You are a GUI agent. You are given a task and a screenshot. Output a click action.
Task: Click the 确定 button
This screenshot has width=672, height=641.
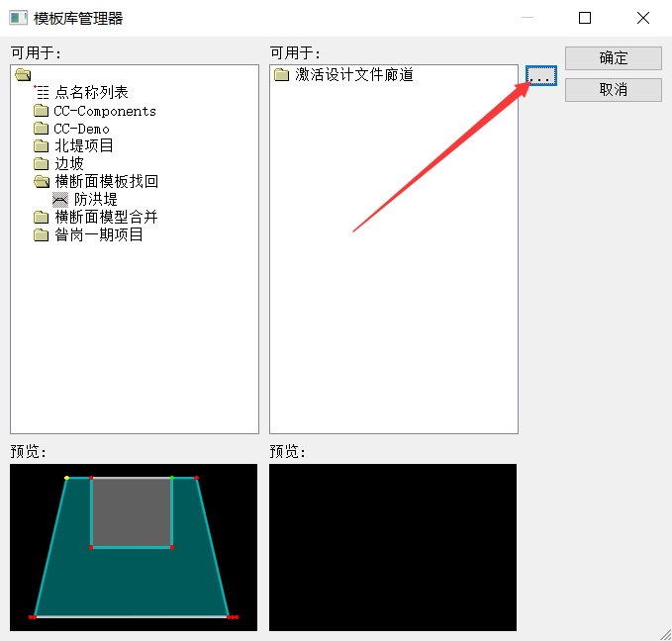[613, 58]
